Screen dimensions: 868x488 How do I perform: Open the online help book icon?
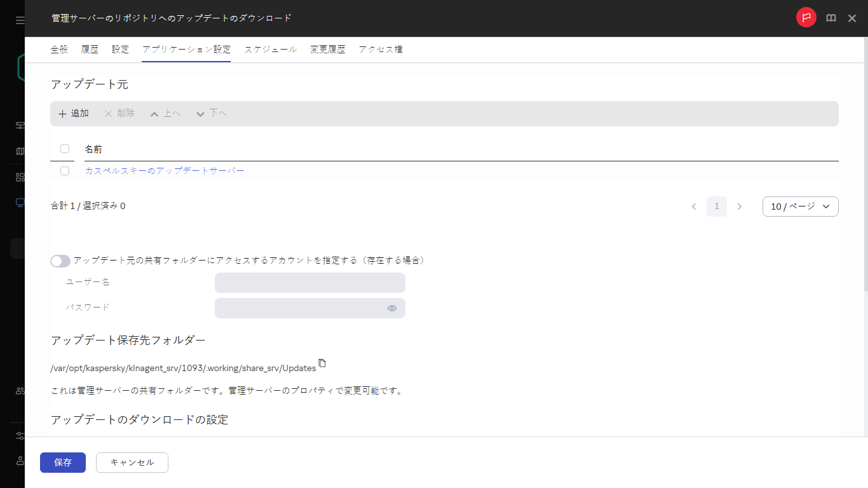click(x=831, y=17)
